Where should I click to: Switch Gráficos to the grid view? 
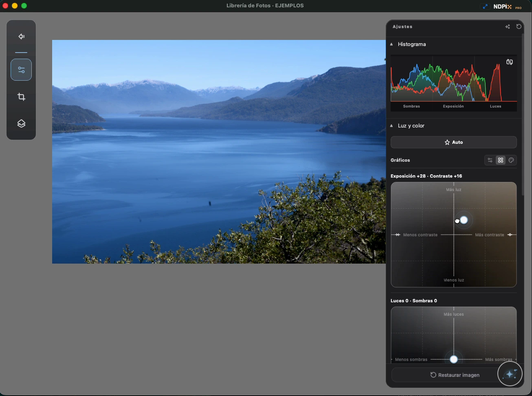[x=501, y=160]
